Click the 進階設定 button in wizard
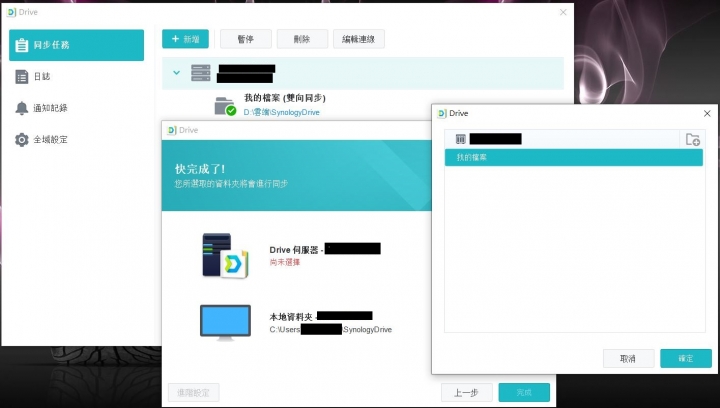This screenshot has height=408, width=720. pyautogui.click(x=193, y=392)
